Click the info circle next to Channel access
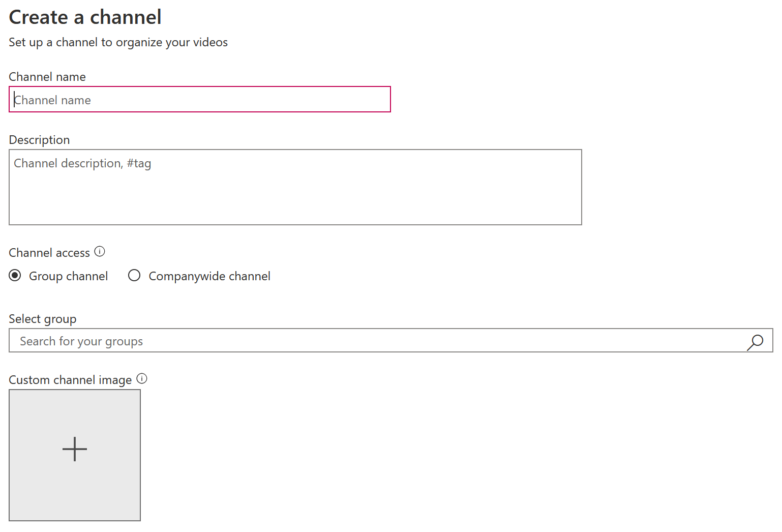 pos(100,251)
